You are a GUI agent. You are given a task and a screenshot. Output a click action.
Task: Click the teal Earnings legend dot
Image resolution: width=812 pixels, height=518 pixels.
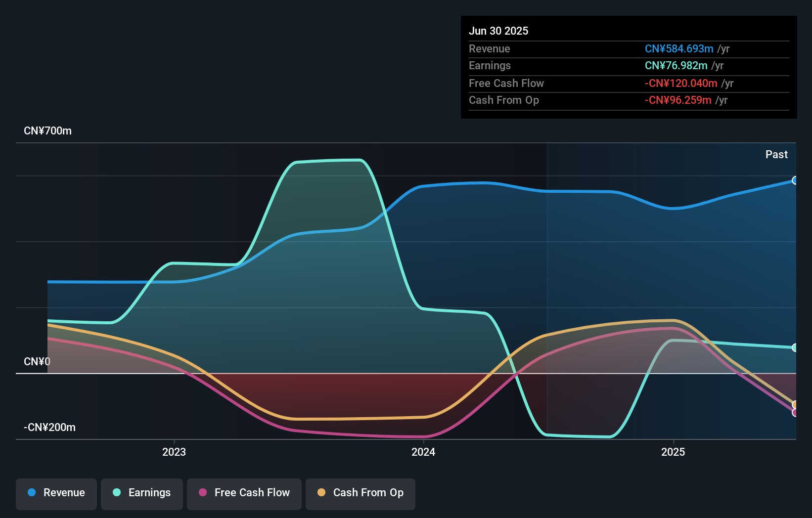point(117,492)
